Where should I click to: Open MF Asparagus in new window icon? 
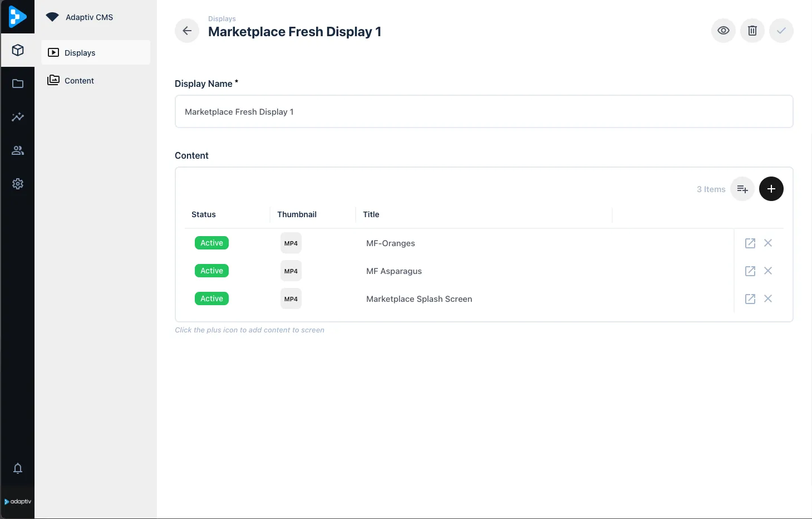pyautogui.click(x=750, y=271)
